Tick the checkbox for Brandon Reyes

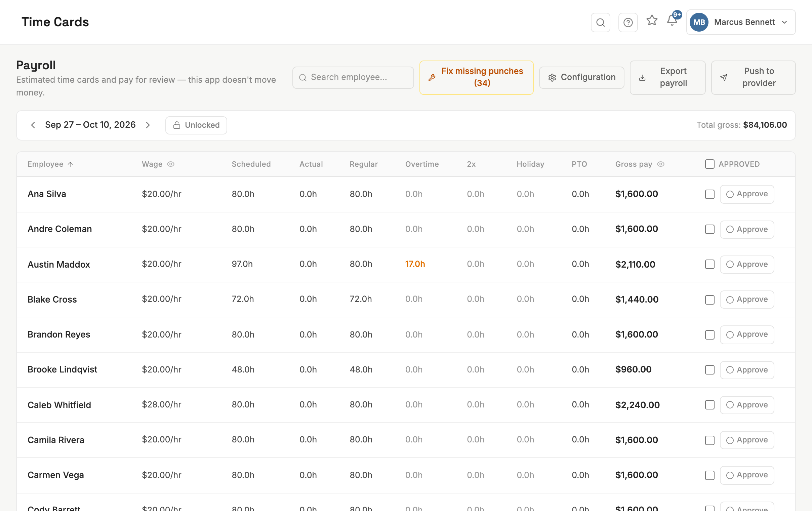point(709,335)
